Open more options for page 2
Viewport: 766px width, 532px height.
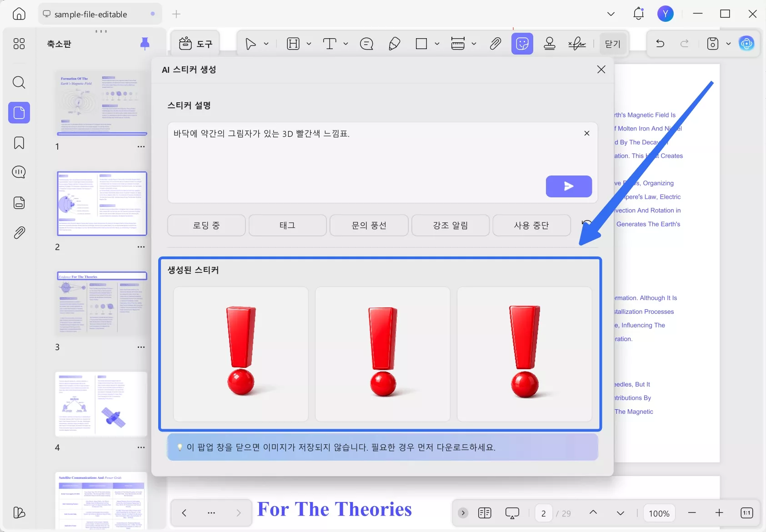141,247
